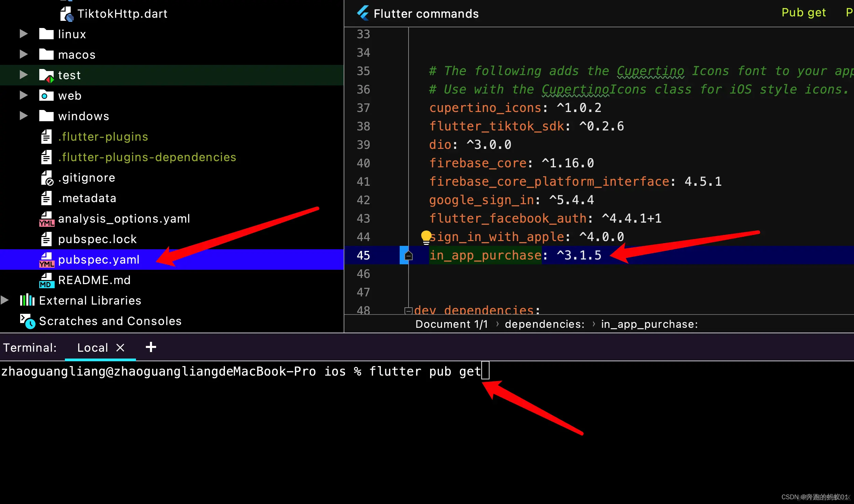Expand the linux folder
The width and height of the screenshot is (854, 504).
[24, 34]
